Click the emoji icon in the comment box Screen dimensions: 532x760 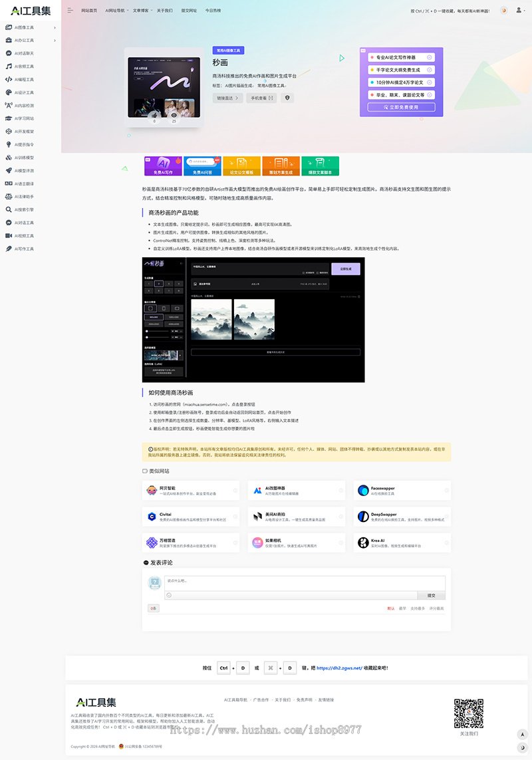pyautogui.click(x=169, y=595)
